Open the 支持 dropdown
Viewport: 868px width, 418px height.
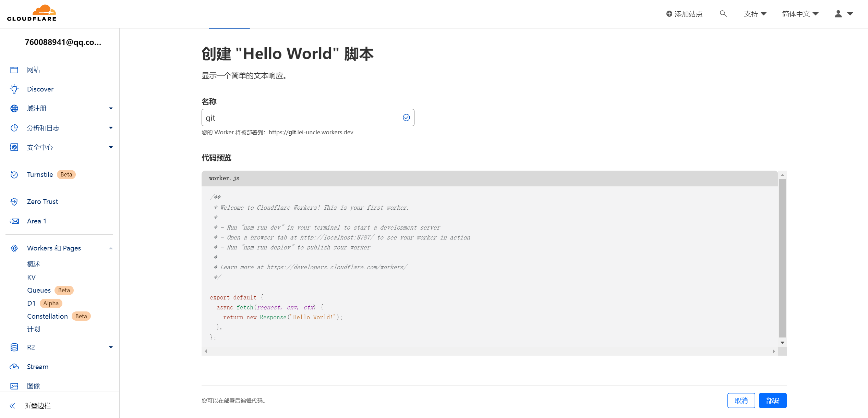pos(755,14)
